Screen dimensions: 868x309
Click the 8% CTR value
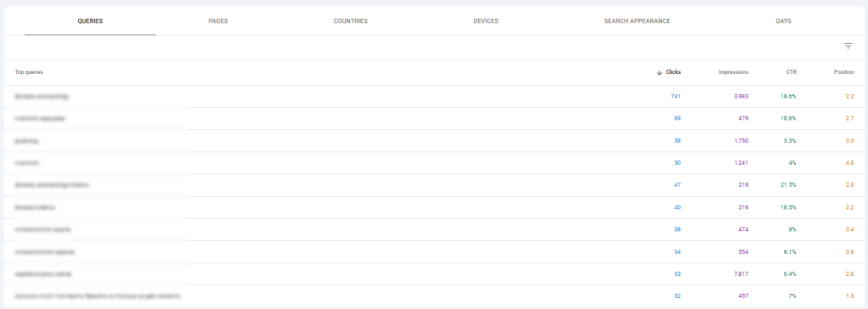793,230
